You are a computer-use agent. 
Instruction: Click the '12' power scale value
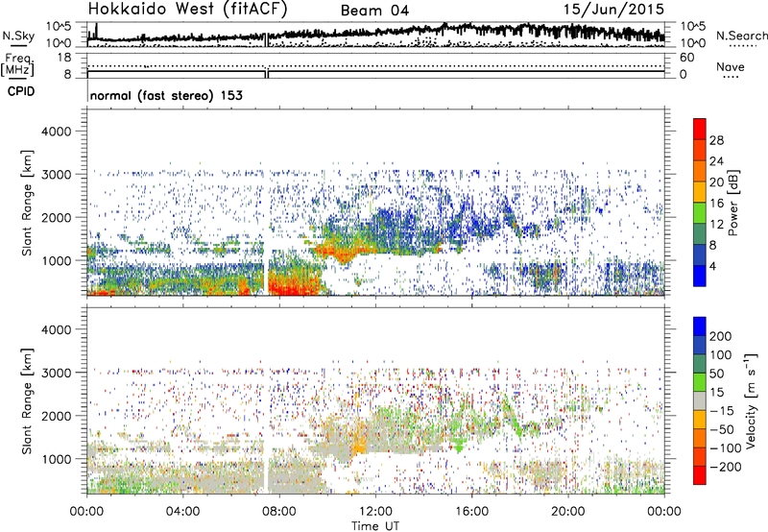click(716, 225)
